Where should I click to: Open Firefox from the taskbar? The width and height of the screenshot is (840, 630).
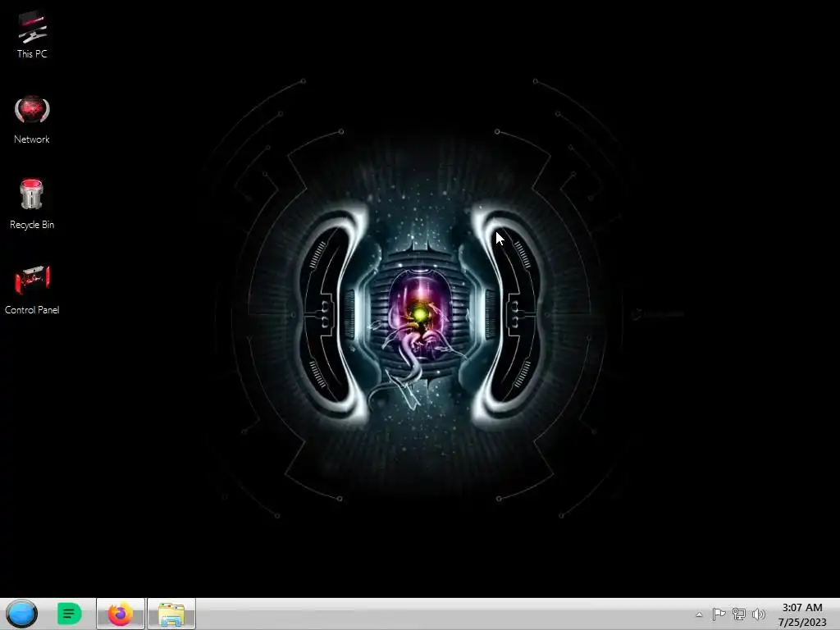tap(121, 614)
